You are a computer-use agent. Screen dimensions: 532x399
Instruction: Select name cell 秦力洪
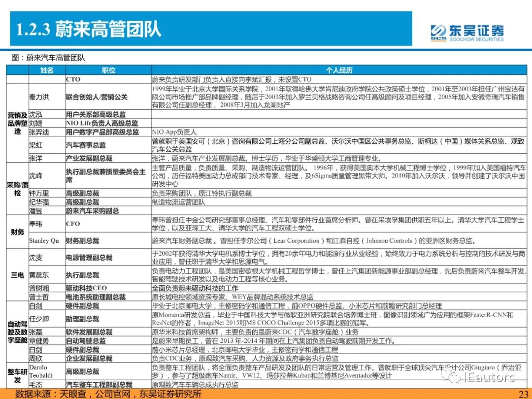coord(47,97)
